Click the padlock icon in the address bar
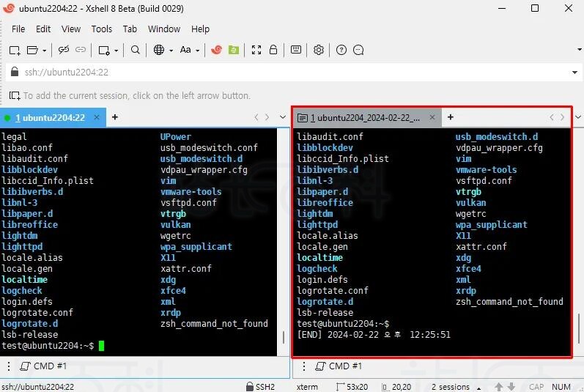Image resolution: width=584 pixels, height=392 pixels. coord(15,72)
